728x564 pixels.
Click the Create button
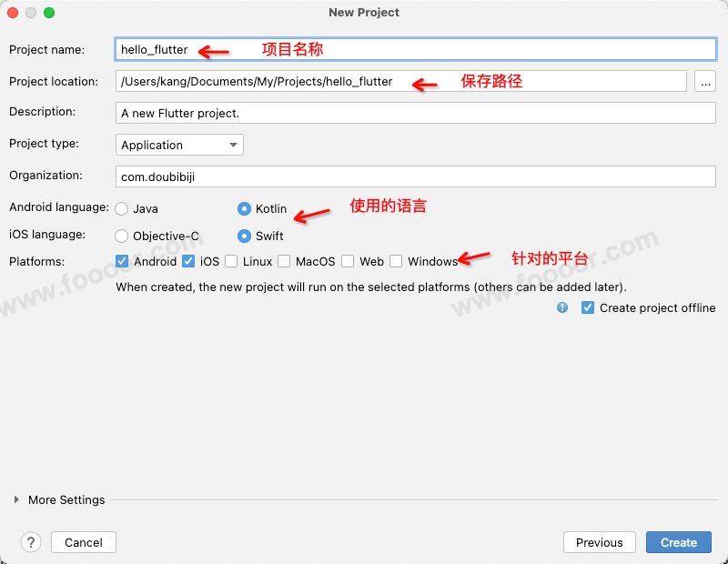[678, 542]
